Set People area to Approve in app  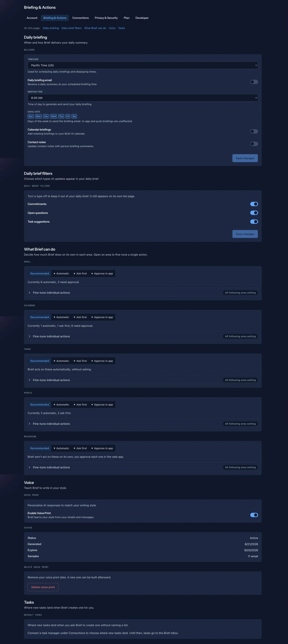click(102, 405)
